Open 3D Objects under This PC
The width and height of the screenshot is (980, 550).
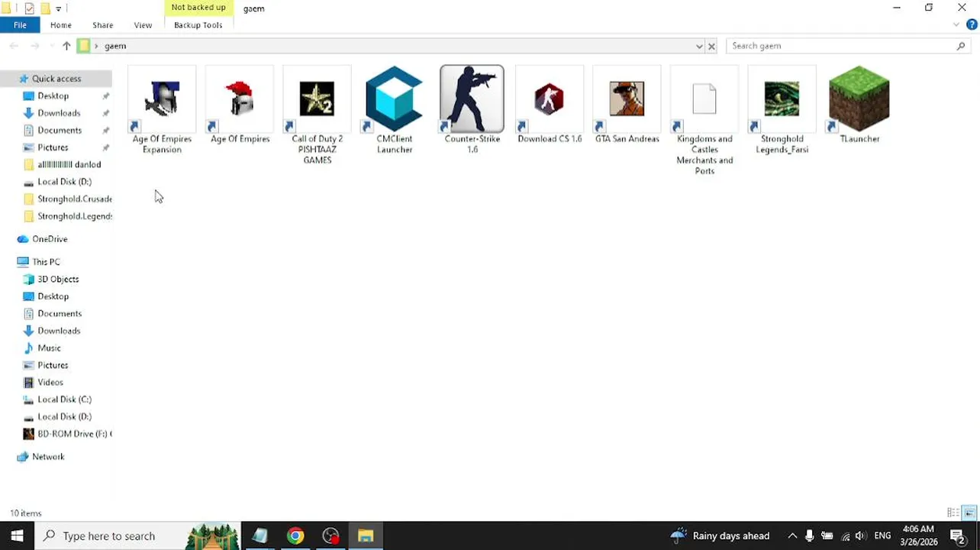pos(58,279)
